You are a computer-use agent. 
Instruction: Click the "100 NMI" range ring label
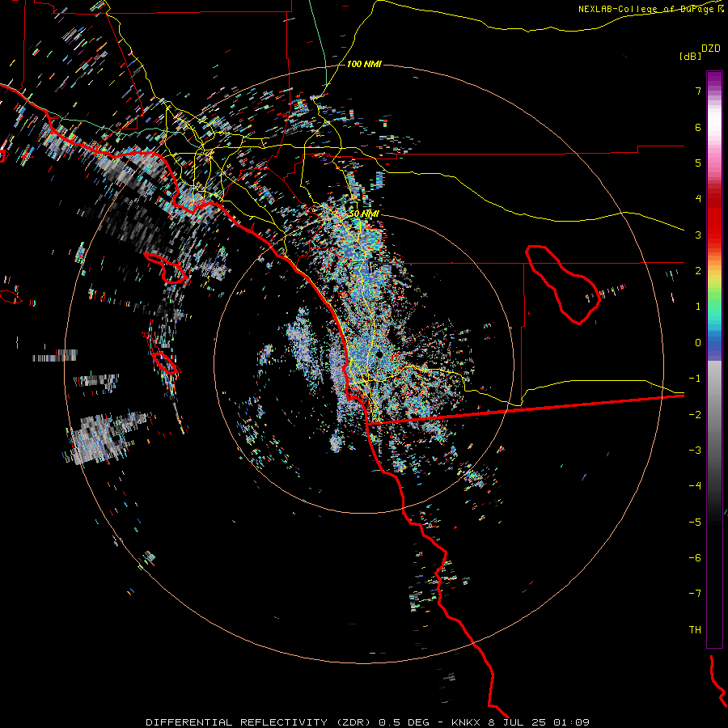(364, 64)
